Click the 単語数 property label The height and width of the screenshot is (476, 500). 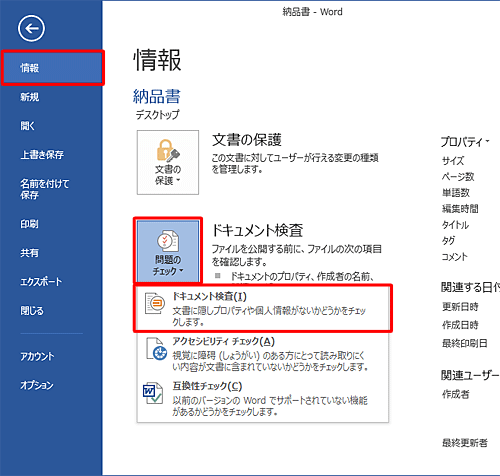point(456,193)
